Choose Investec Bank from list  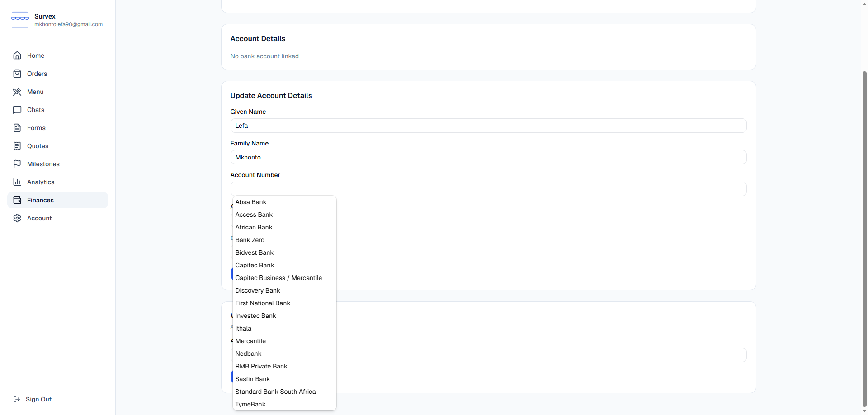284,316
